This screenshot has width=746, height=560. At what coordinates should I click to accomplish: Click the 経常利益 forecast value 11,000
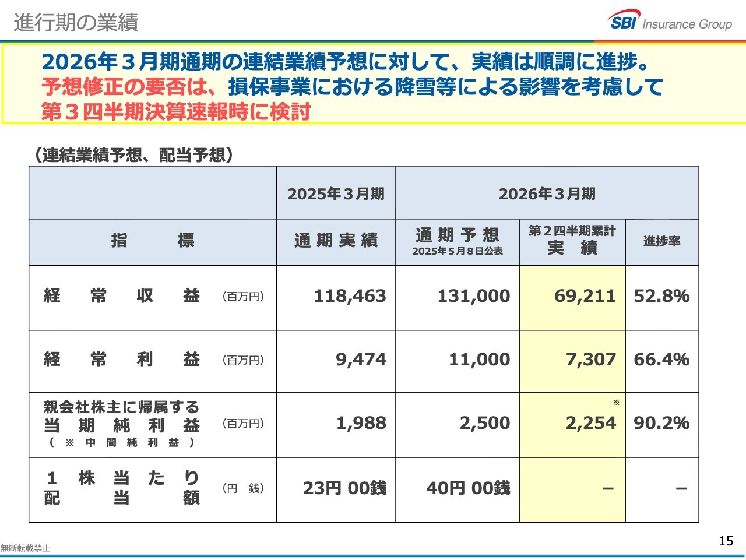[x=479, y=360]
